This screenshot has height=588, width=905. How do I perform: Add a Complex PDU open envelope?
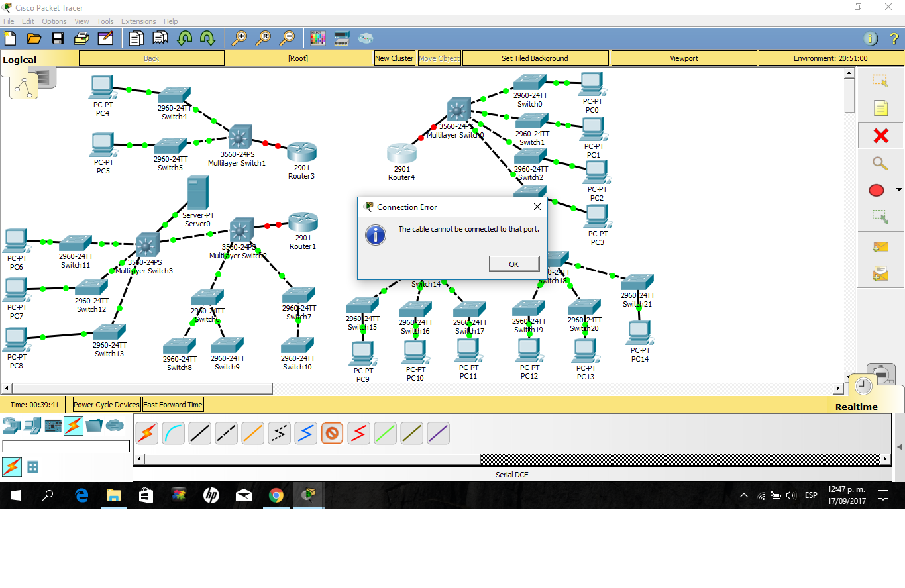coord(880,273)
